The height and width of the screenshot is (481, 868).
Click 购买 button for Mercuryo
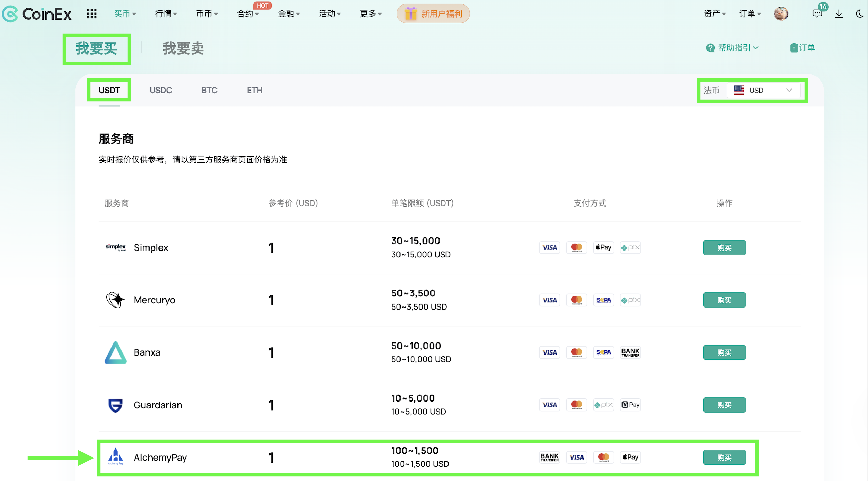coord(724,300)
